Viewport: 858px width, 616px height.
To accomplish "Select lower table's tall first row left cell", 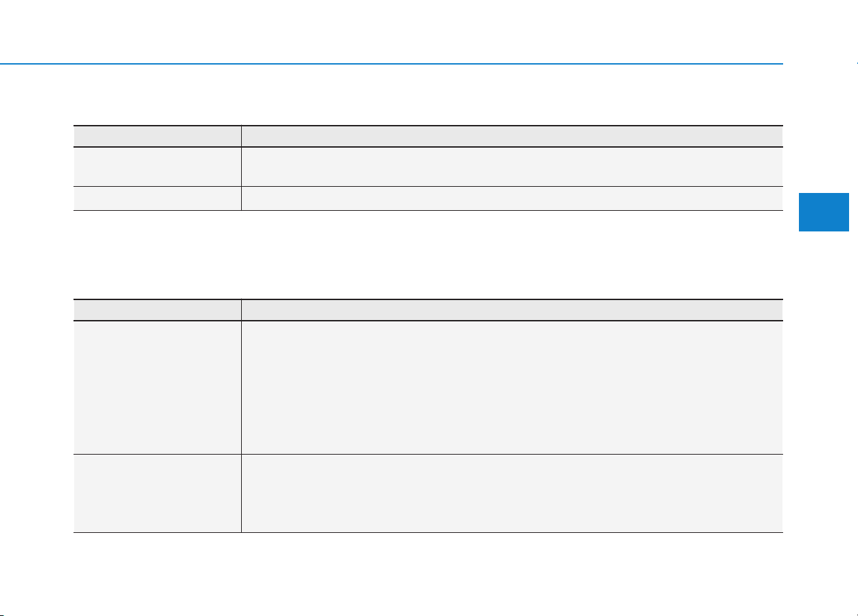I will [x=157, y=387].
